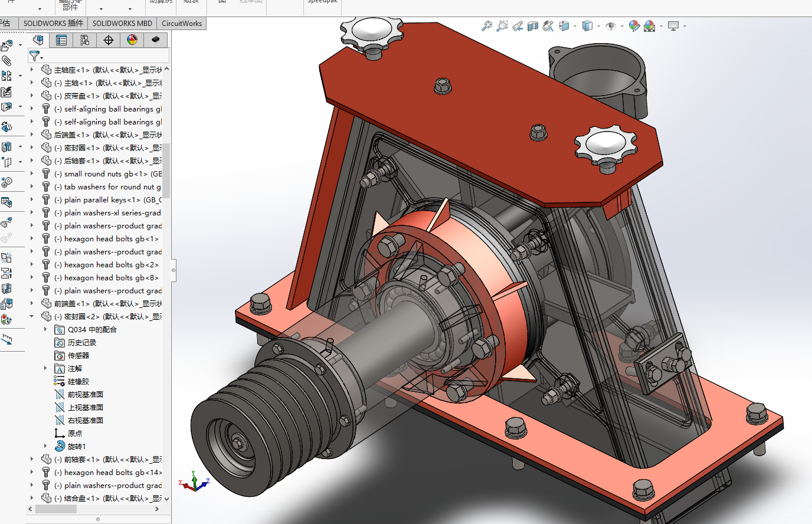The image size is (812, 524).
Task: Open the View Orientation dropdown arrow
Action: [575, 26]
